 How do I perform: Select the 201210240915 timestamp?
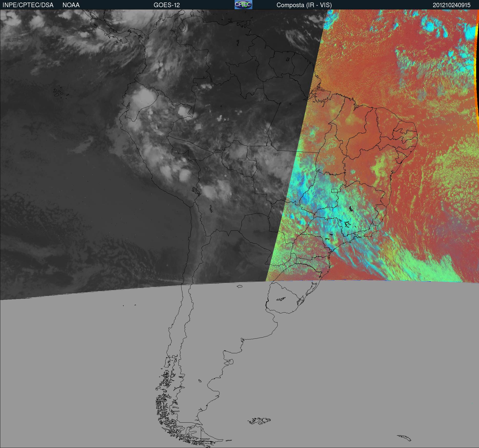tap(452, 5)
